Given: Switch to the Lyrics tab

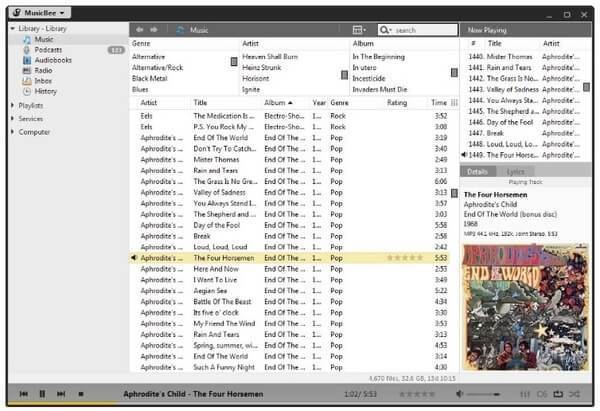Looking at the screenshot, I should coord(515,172).
